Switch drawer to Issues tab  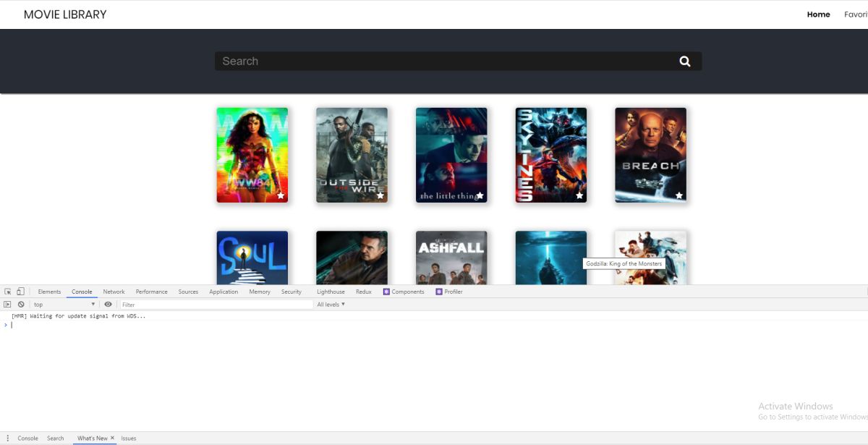(x=128, y=438)
